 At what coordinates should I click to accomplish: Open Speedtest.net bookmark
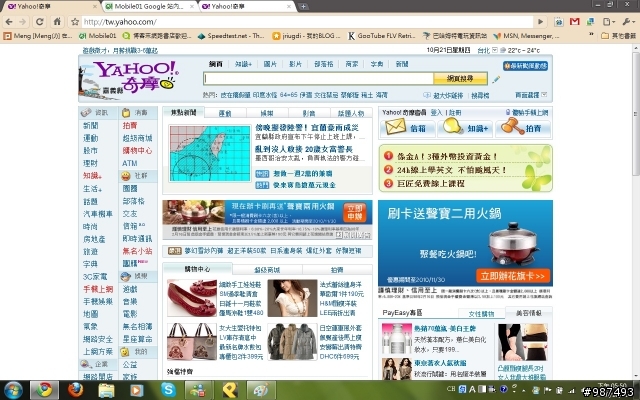231,36
